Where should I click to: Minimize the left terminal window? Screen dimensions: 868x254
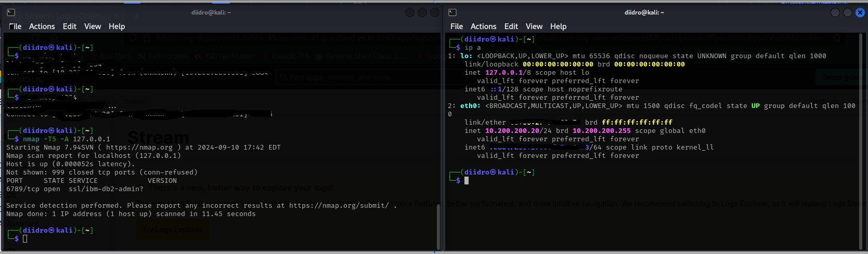tap(410, 12)
